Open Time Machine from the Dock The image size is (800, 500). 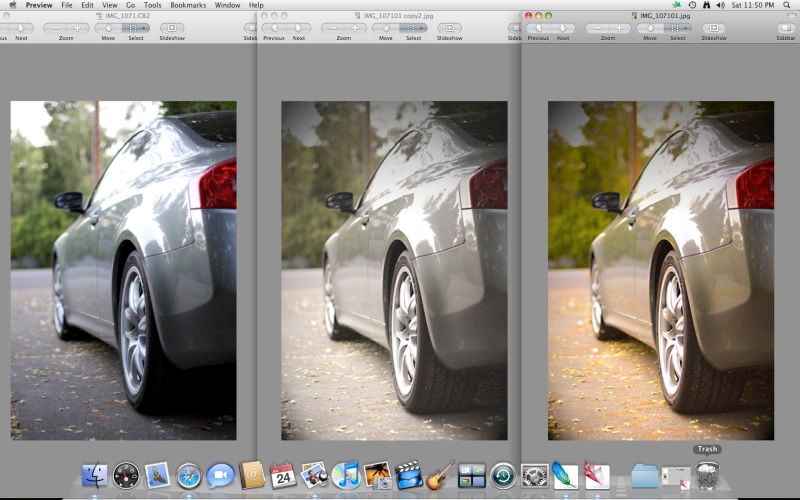click(503, 476)
